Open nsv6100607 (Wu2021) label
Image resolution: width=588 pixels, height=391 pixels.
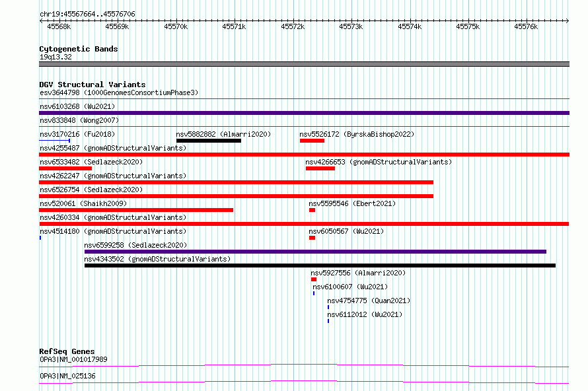pos(350,287)
